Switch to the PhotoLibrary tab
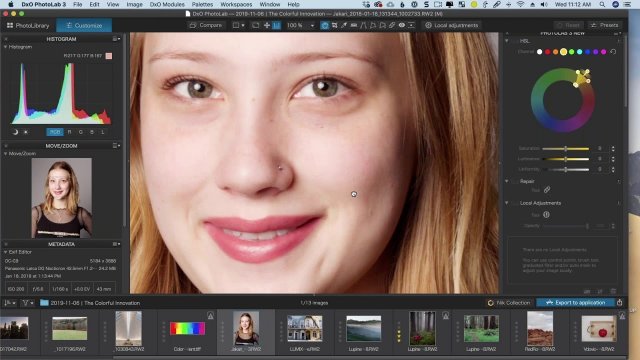Screen dimensions: 640x360 click(28, 25)
